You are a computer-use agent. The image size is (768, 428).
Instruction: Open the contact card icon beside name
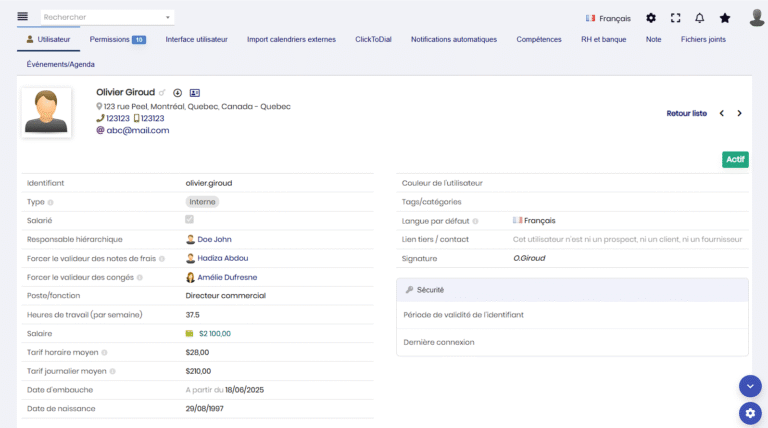pos(194,92)
